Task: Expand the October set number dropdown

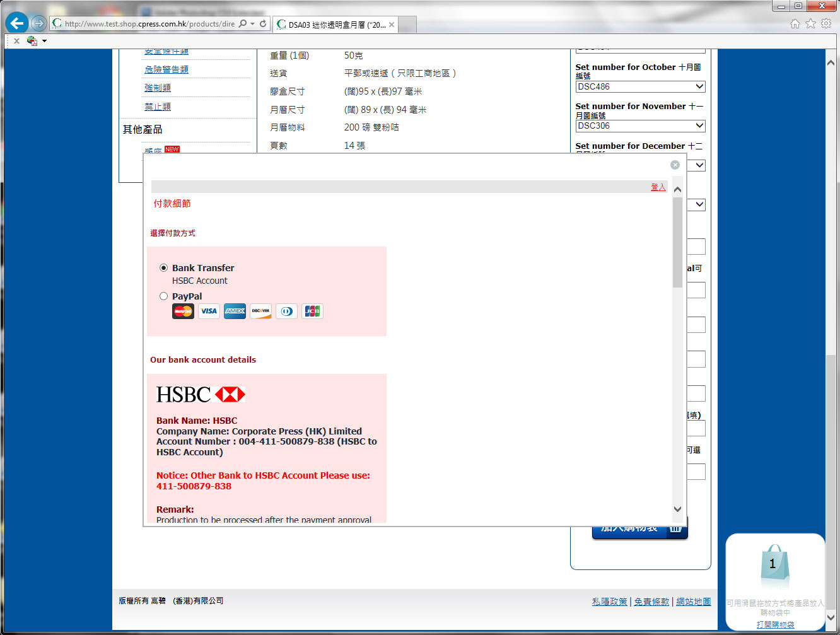Action: (699, 87)
